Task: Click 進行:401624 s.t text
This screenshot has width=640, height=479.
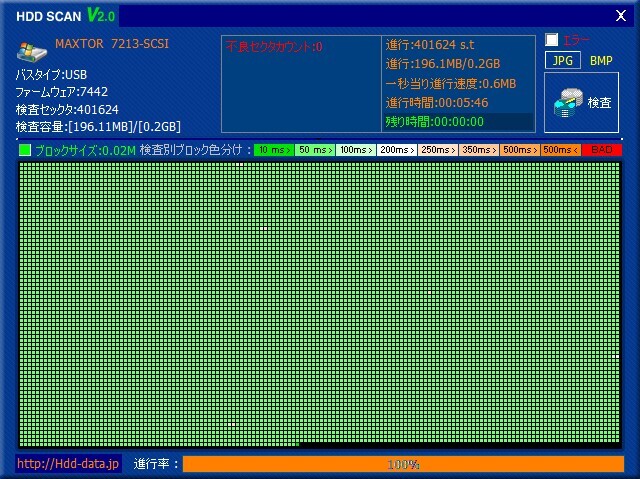Action: (430, 44)
